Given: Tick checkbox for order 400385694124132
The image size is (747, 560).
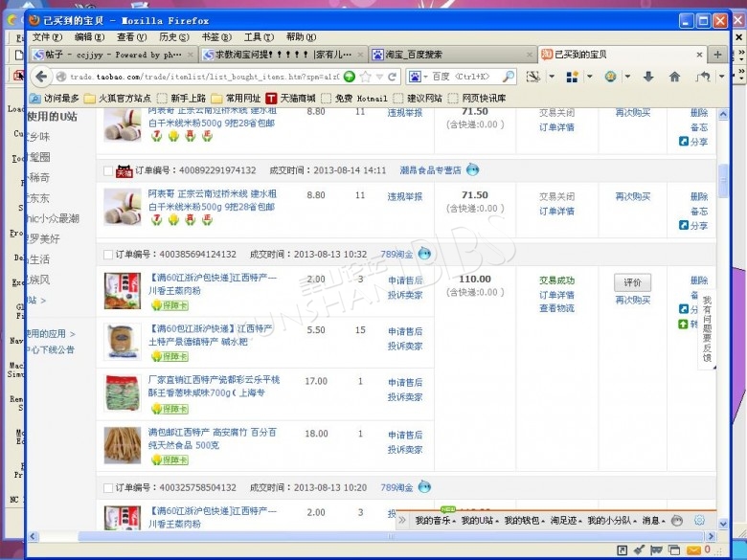Looking at the screenshot, I should [x=108, y=255].
